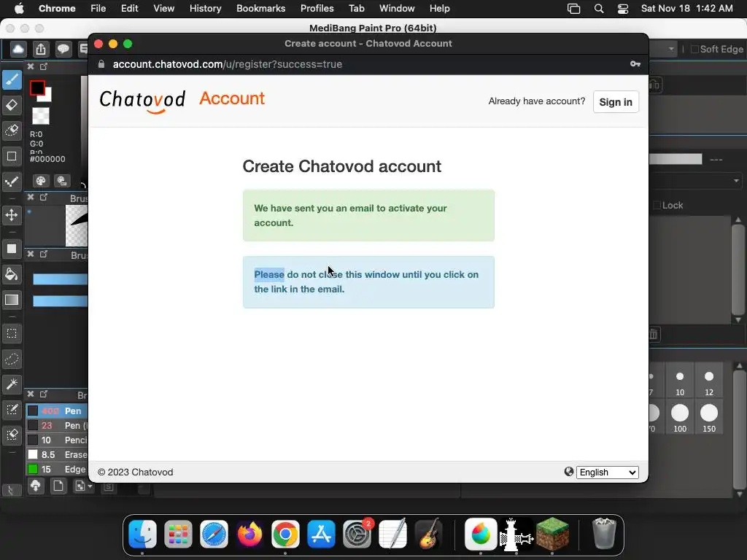Screen dimensions: 747x560
Task: Toggle the Lock checkbox in layer panel
Action: pos(657,205)
